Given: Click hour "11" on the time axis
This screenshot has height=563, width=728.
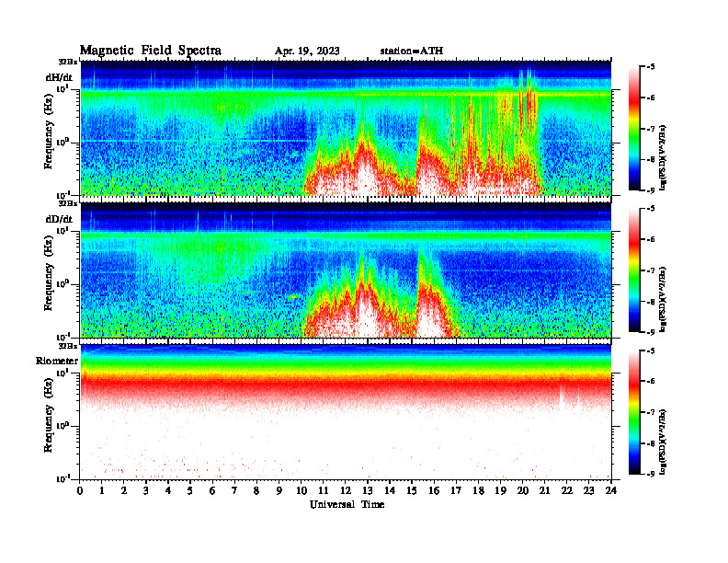Looking at the screenshot, I should coord(324,491).
